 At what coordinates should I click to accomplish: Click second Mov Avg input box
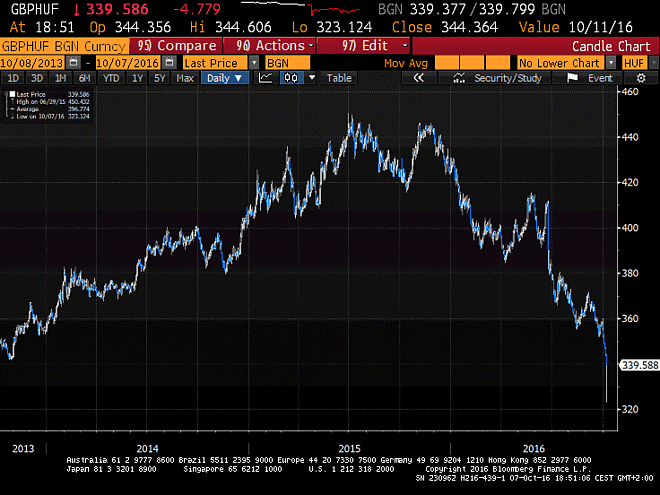coord(472,63)
